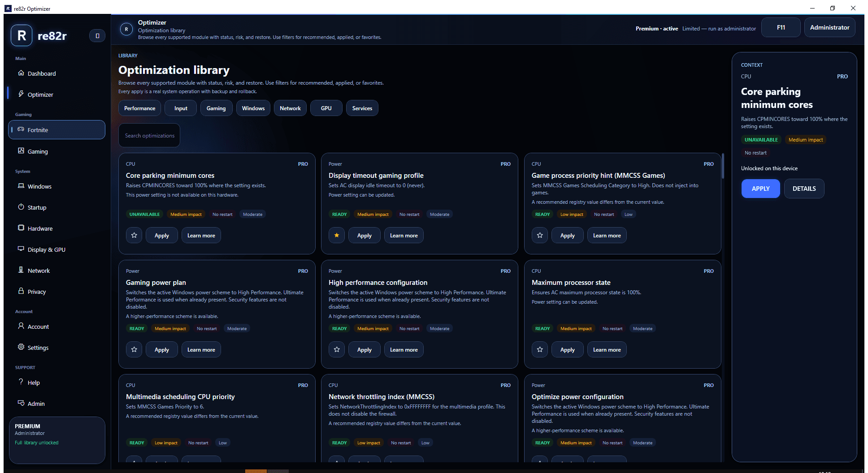Apply Maximum processor state
The image size is (868, 473).
568,349
